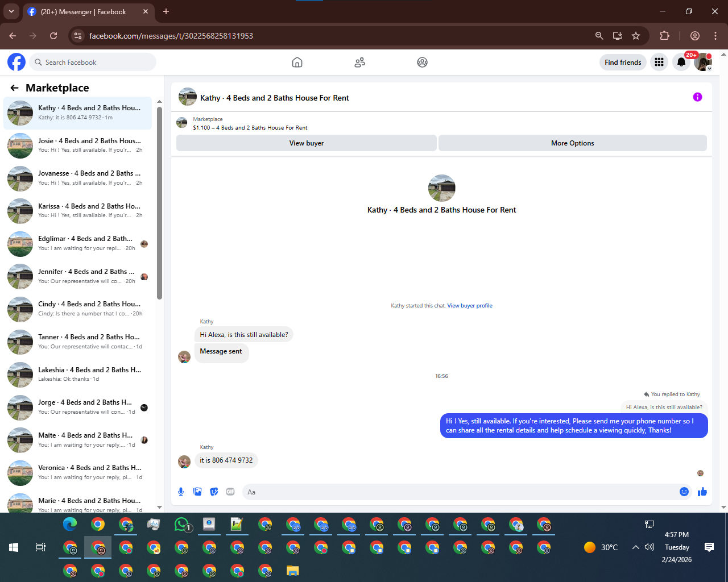Open Karissa's conversation in list
728x582 pixels.
pyautogui.click(x=78, y=211)
